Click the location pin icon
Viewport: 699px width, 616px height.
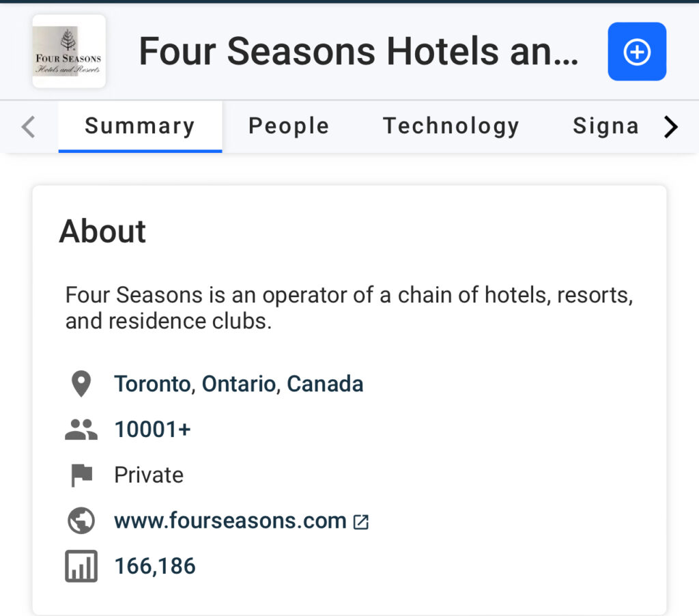point(81,384)
